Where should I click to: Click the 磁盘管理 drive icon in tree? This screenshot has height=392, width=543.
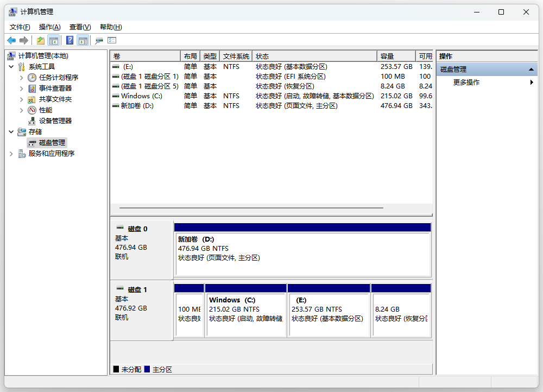[x=32, y=143]
